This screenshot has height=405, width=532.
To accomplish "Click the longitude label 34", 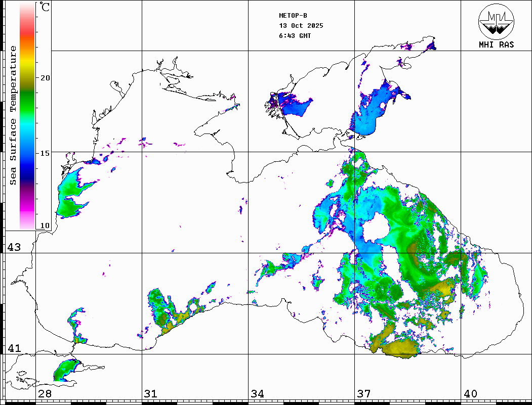I will (x=257, y=394).
